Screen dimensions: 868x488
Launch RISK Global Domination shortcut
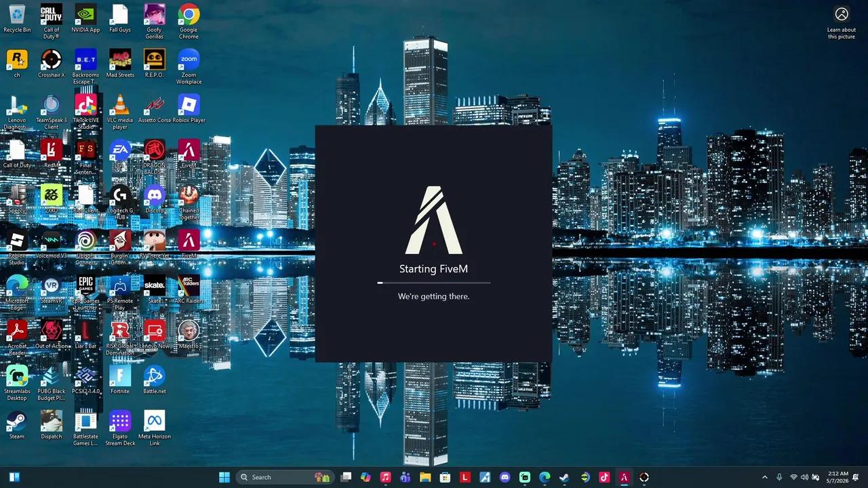(120, 338)
